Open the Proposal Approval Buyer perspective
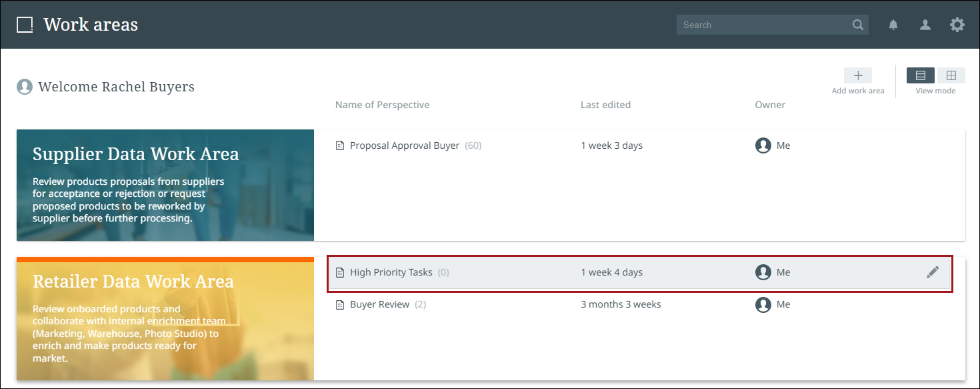Viewport: 980px width, 389px height. point(405,145)
